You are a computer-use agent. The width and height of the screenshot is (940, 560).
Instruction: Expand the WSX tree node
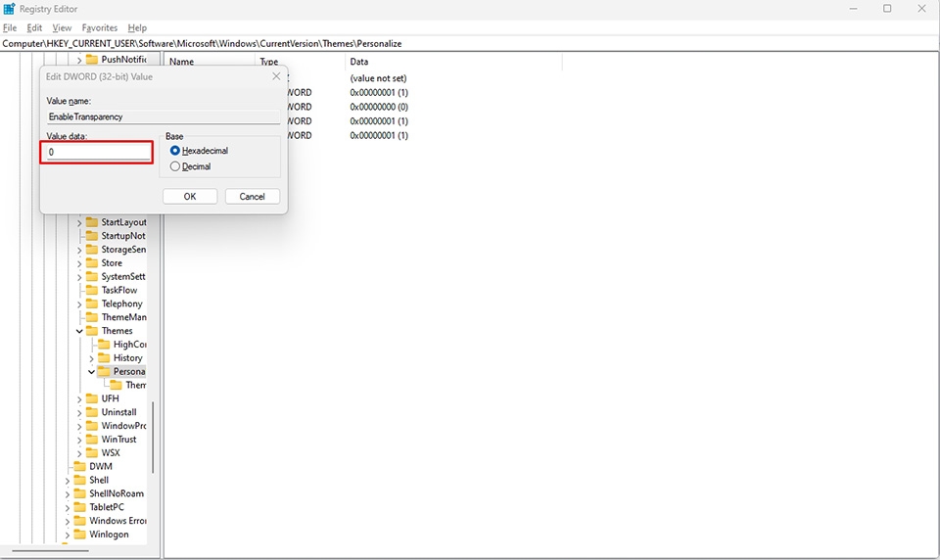tap(79, 453)
